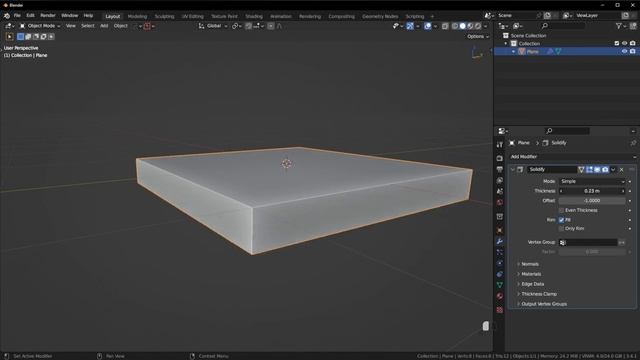Switch to Material Preview viewport shading

pos(470,26)
